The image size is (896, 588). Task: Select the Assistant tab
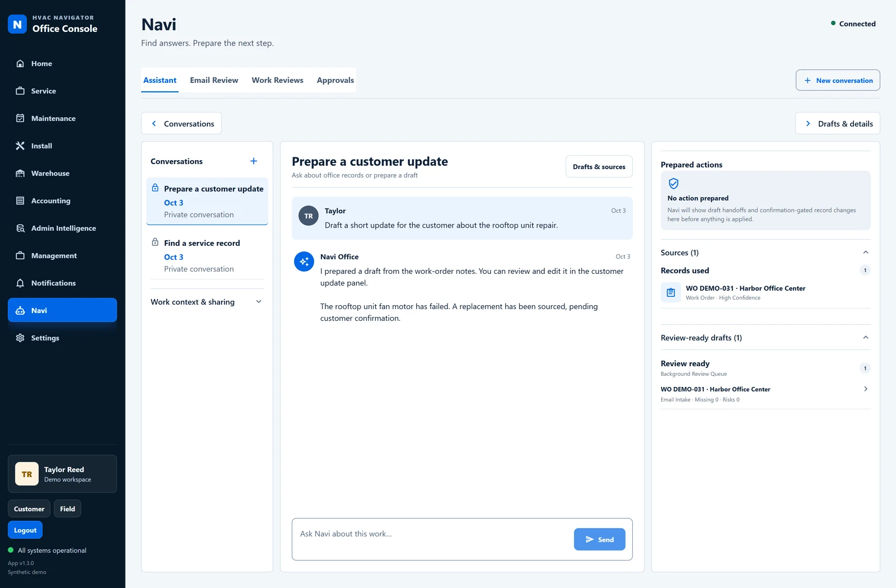[x=160, y=80]
